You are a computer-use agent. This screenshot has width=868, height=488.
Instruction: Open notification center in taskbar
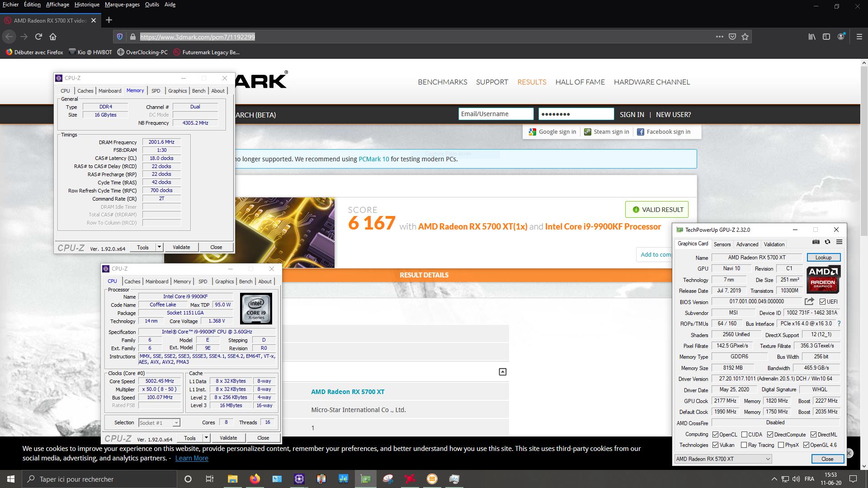coord(853,479)
